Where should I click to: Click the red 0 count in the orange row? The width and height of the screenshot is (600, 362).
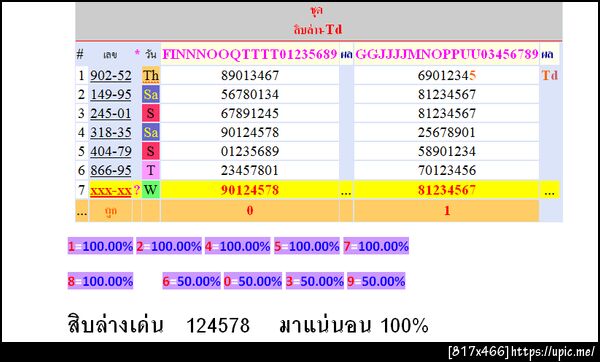click(x=250, y=210)
